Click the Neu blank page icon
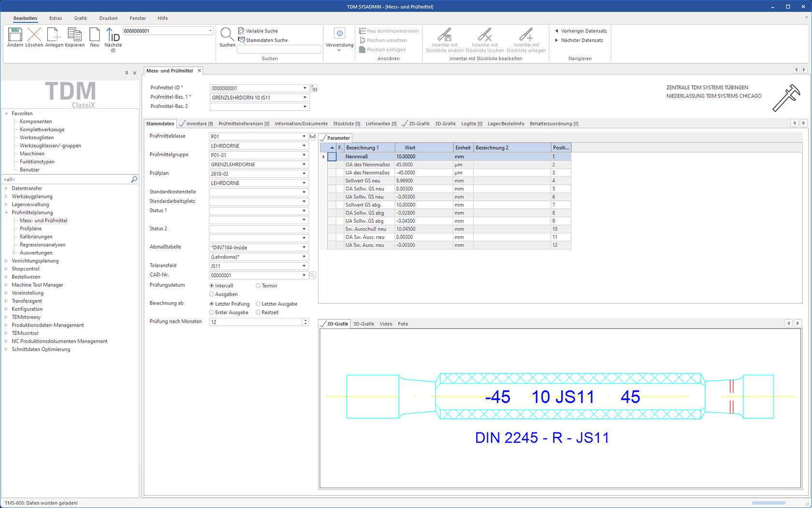The width and height of the screenshot is (812, 508). (95, 34)
